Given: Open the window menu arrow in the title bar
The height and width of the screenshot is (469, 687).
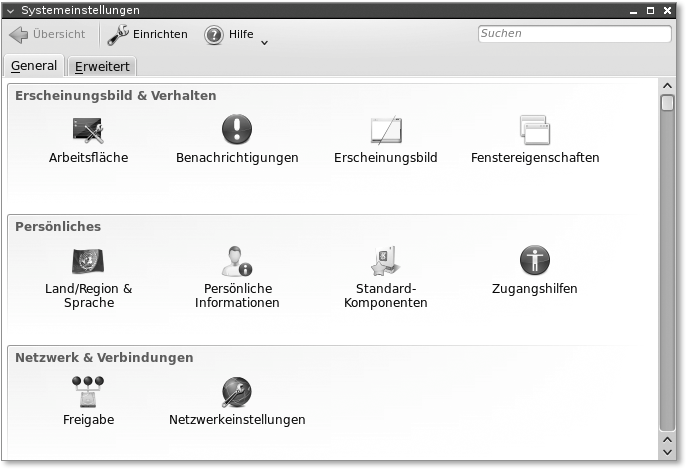Looking at the screenshot, I should [11, 10].
